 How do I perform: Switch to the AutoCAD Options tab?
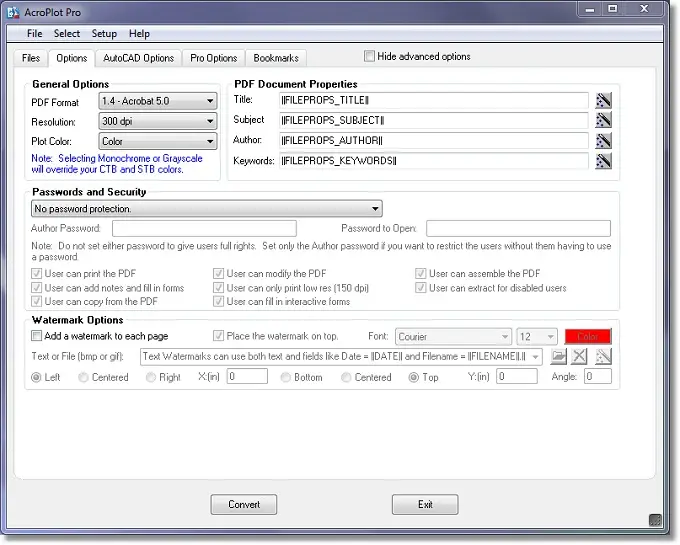click(138, 58)
